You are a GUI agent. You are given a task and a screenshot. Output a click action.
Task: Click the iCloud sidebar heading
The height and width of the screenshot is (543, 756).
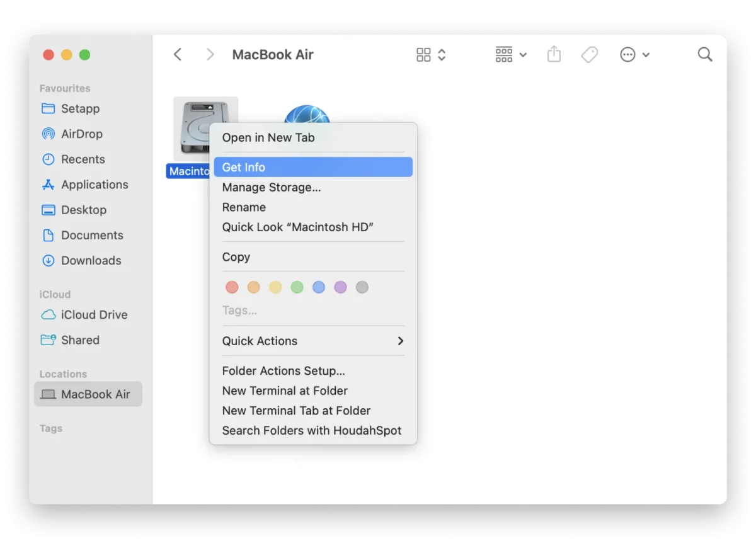point(55,294)
